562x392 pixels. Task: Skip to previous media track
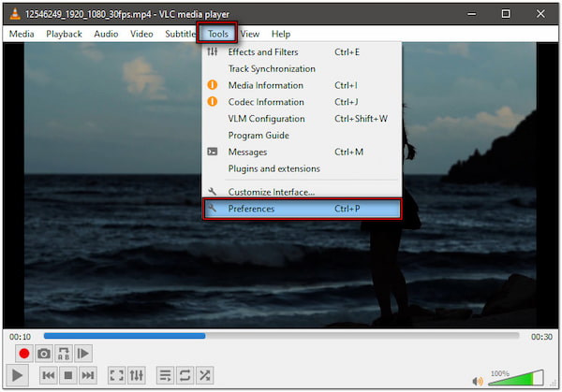click(x=48, y=375)
